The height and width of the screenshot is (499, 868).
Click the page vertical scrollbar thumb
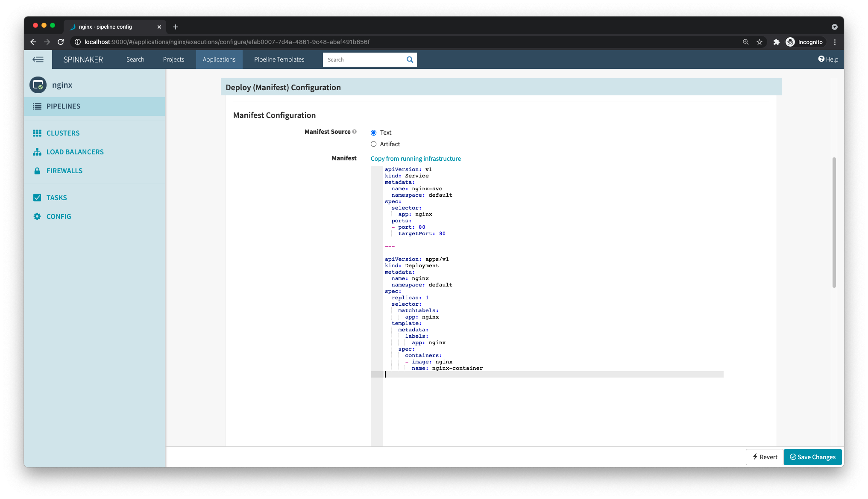point(834,223)
